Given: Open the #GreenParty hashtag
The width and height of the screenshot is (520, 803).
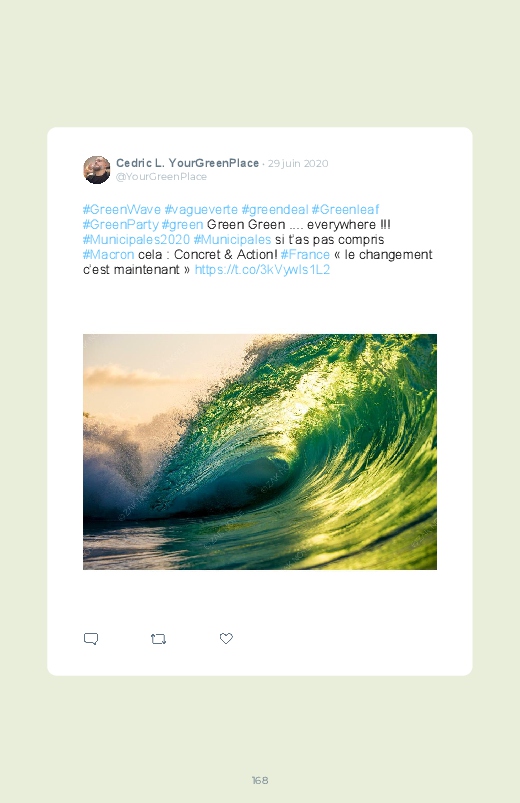Looking at the screenshot, I should coord(120,224).
